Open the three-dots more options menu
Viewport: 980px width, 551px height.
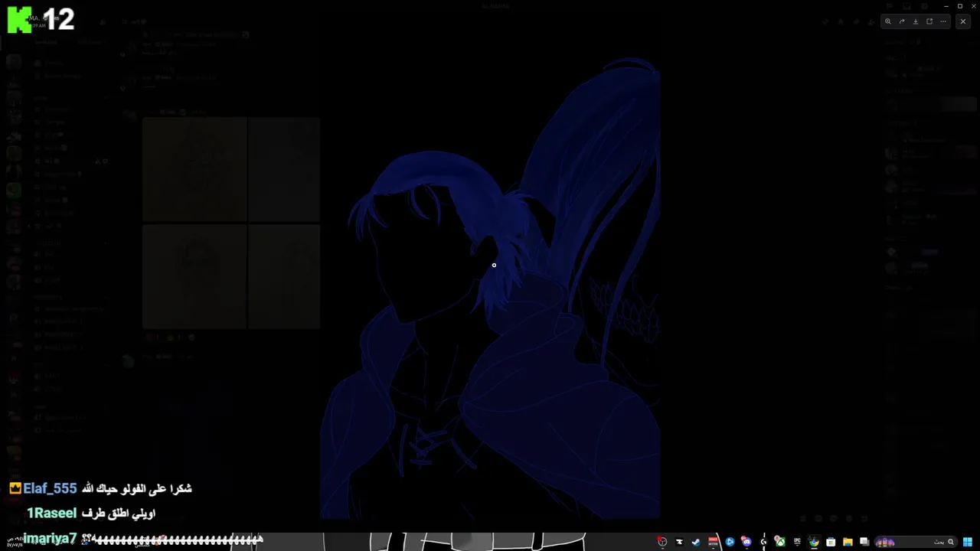click(x=943, y=21)
